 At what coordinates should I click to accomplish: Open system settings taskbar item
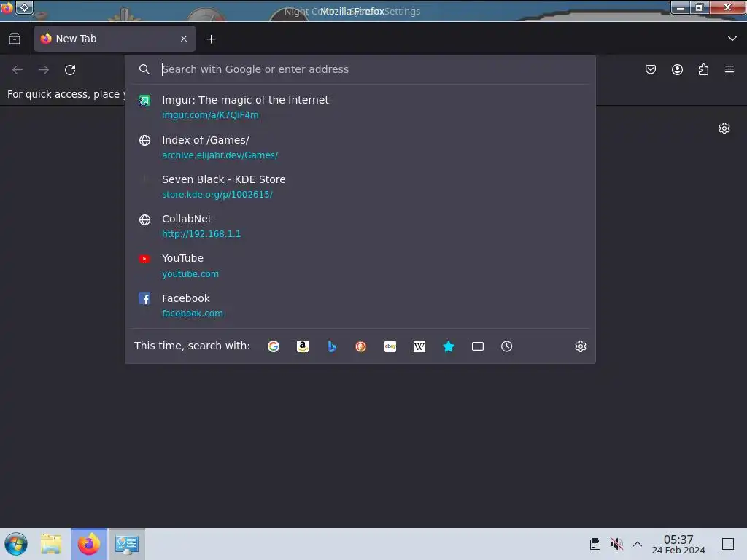point(127,544)
